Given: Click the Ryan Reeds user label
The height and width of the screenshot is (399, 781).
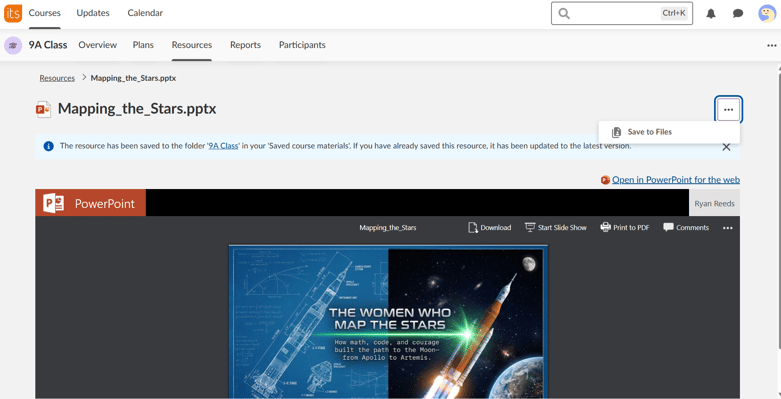Looking at the screenshot, I should [x=714, y=203].
